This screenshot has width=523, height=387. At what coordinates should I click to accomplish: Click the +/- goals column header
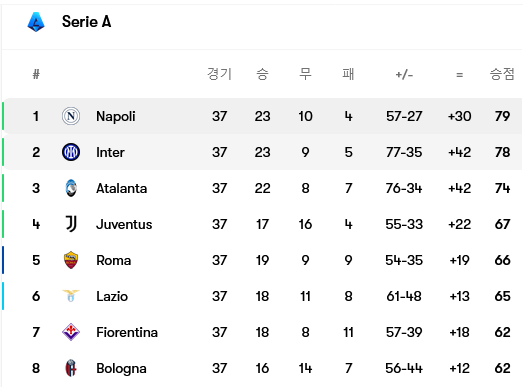pos(404,74)
